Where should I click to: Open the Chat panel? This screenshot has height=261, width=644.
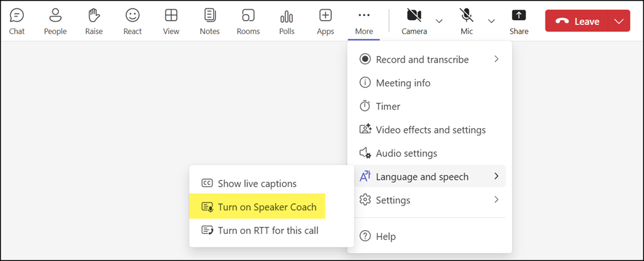coord(17,22)
